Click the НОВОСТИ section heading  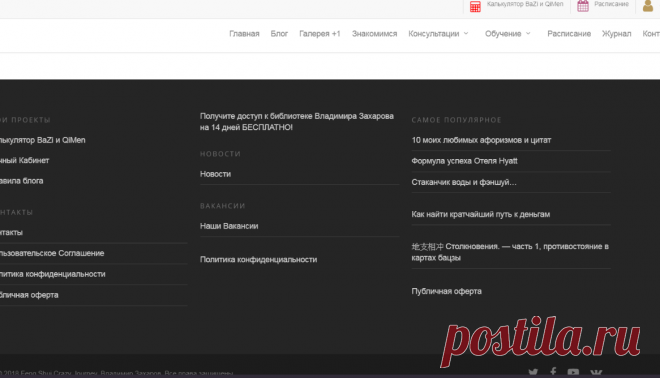[220, 154]
